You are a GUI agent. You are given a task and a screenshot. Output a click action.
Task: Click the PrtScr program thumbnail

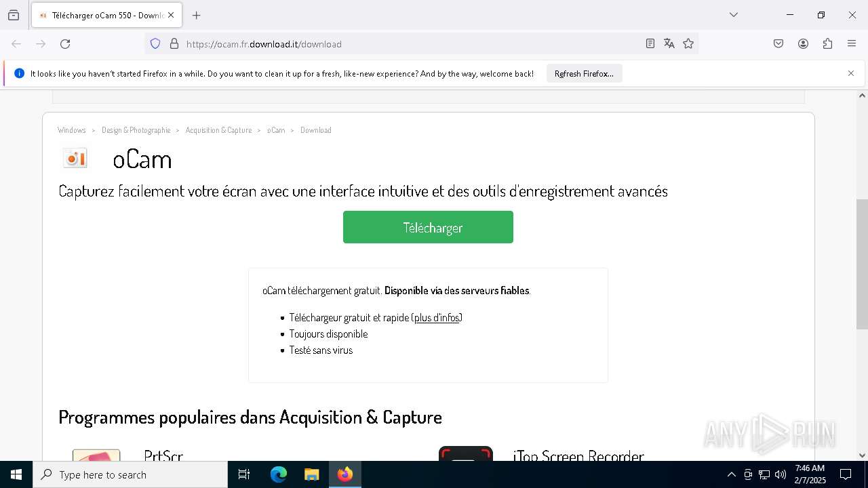(96, 455)
